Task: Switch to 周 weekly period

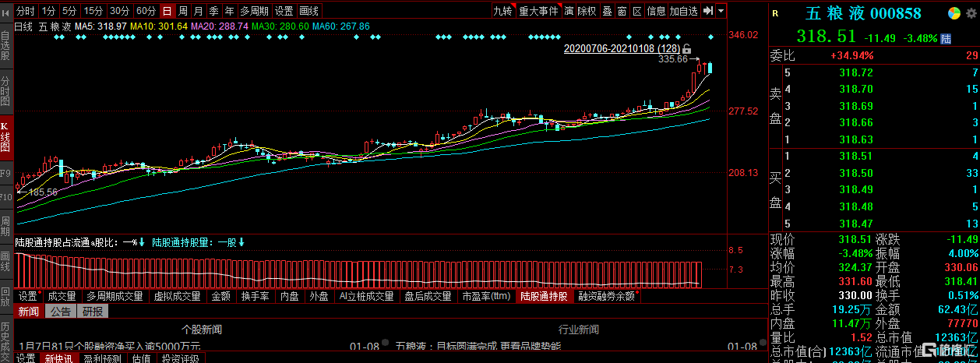Action: 182,11
